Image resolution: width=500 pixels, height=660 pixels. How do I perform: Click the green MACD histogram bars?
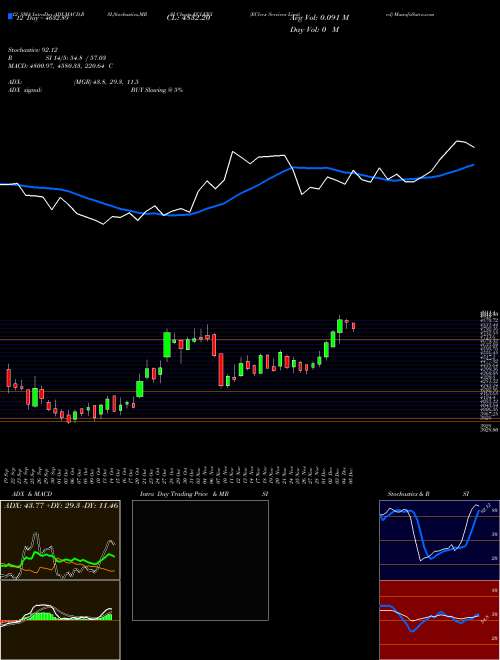click(42, 616)
